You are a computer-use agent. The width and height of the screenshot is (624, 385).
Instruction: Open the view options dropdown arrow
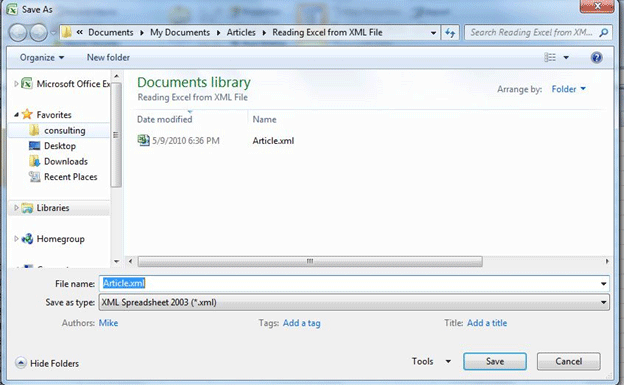566,58
